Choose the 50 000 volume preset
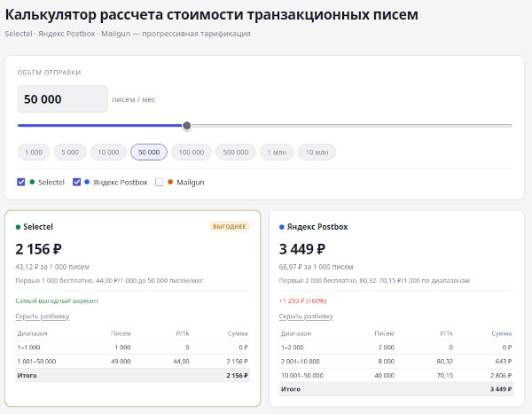This screenshot has width=532, height=414. coord(149,152)
